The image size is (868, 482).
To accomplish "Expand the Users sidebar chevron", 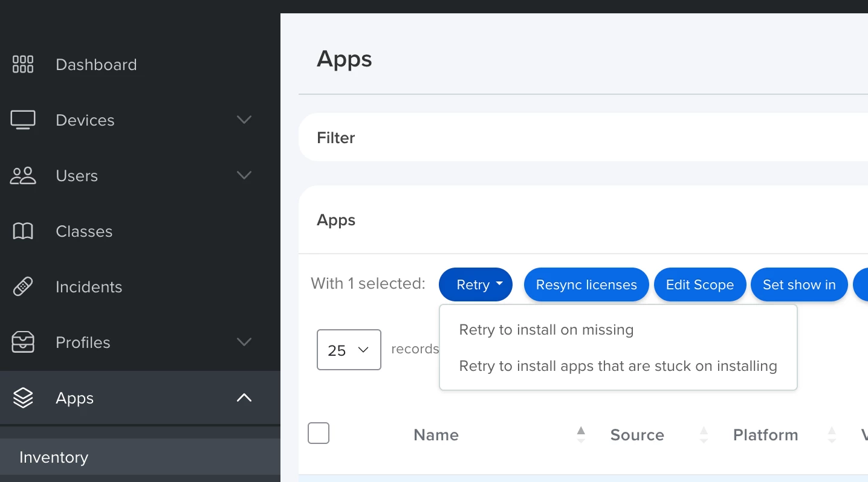I will (x=244, y=175).
